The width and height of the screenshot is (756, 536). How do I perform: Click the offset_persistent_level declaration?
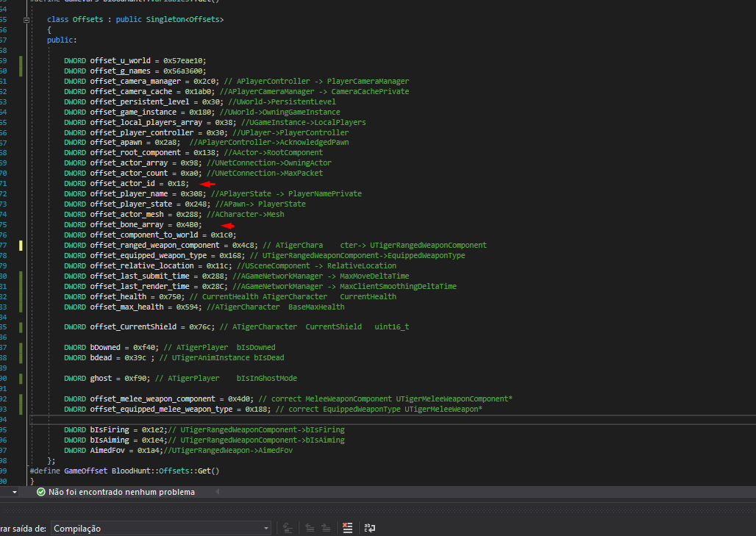pos(143,101)
